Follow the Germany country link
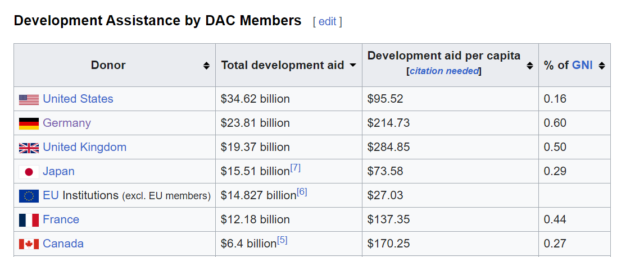The width and height of the screenshot is (644, 257). coord(66,123)
